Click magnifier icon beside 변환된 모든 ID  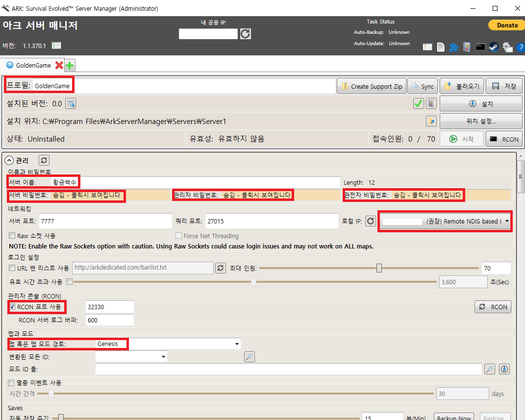point(249,357)
